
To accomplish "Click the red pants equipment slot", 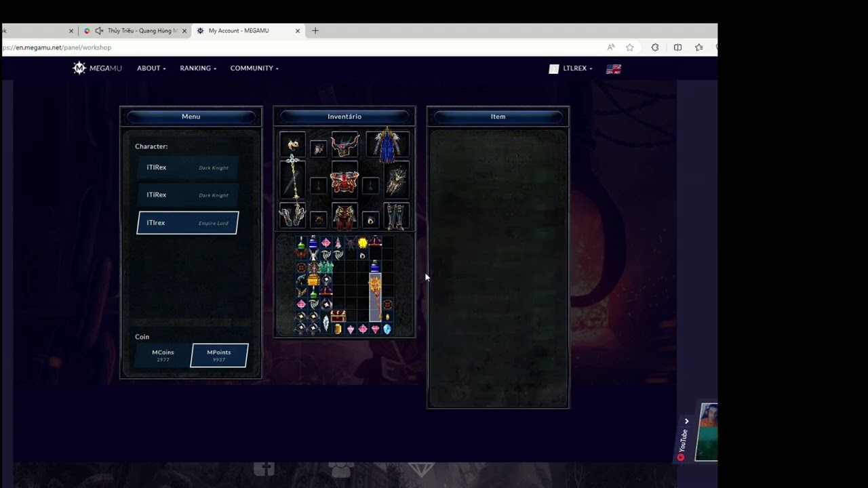I will [x=344, y=216].
